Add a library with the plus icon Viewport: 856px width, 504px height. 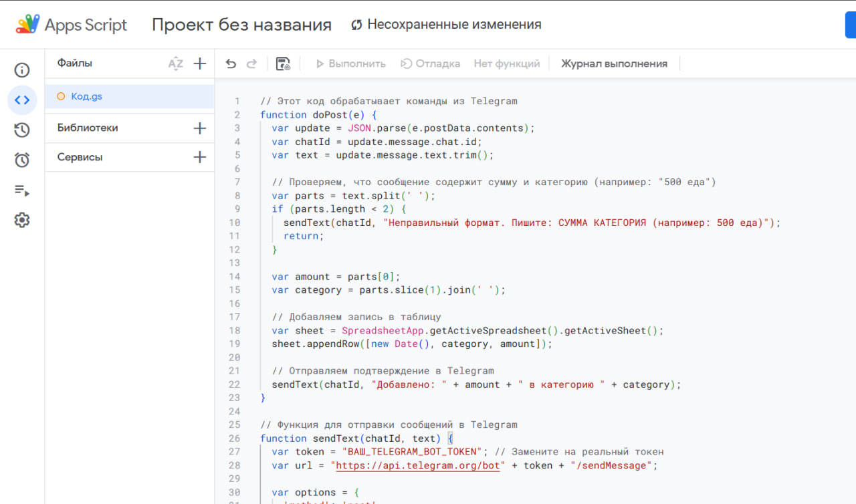(199, 128)
